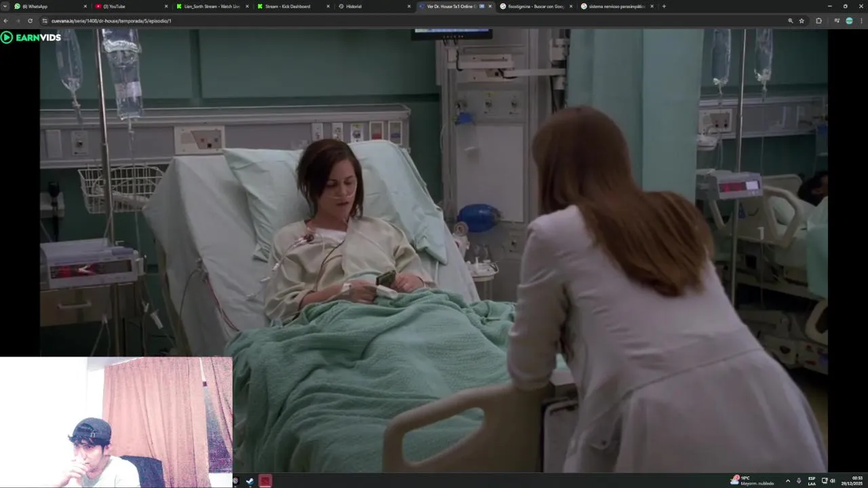Go forward in browser history
Viewport: 868px width, 488px height.
pyautogui.click(x=18, y=20)
